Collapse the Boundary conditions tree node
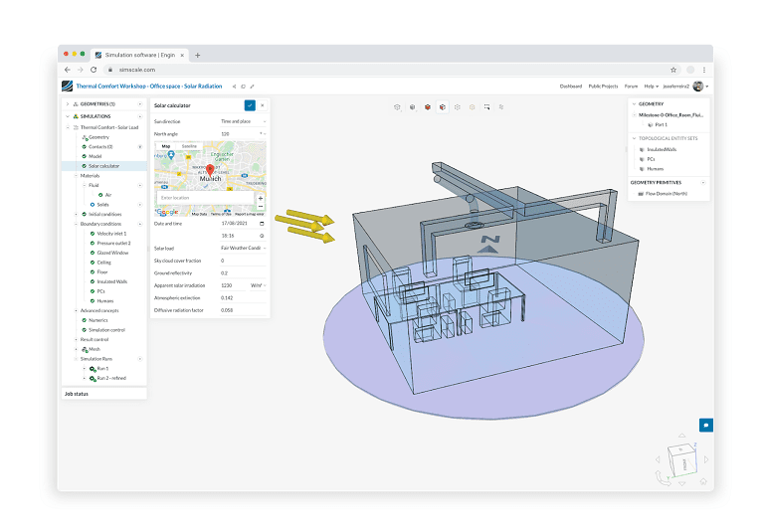This screenshot has height=532, width=764. click(x=76, y=223)
